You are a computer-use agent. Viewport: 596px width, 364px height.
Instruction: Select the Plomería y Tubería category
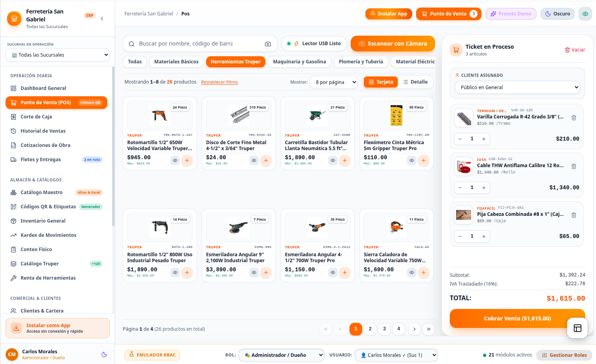[361, 62]
